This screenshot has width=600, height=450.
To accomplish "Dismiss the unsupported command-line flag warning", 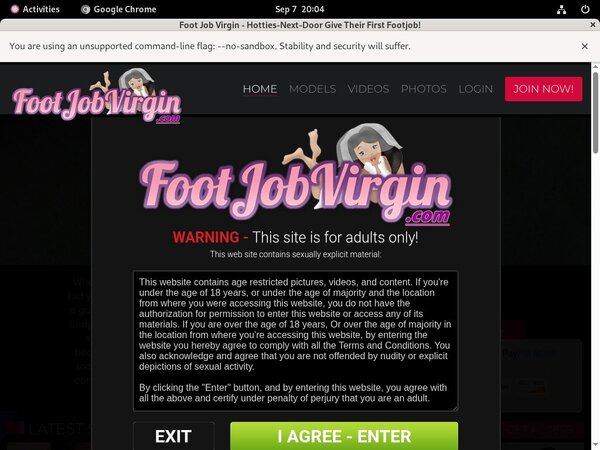I will [x=584, y=46].
